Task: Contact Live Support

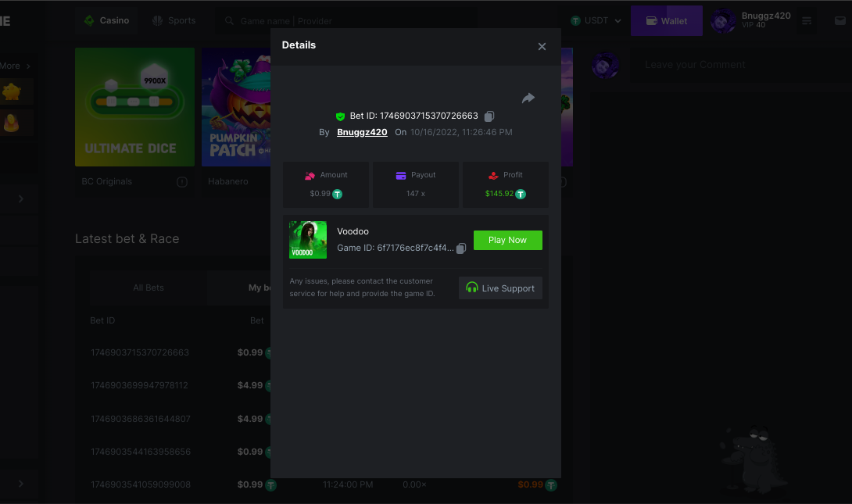Action: tap(500, 288)
